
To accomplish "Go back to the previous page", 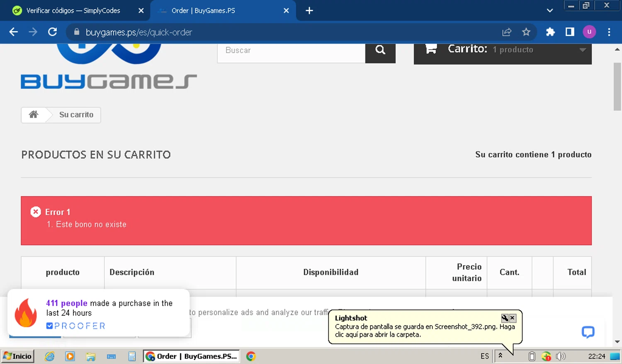I will click(x=13, y=32).
